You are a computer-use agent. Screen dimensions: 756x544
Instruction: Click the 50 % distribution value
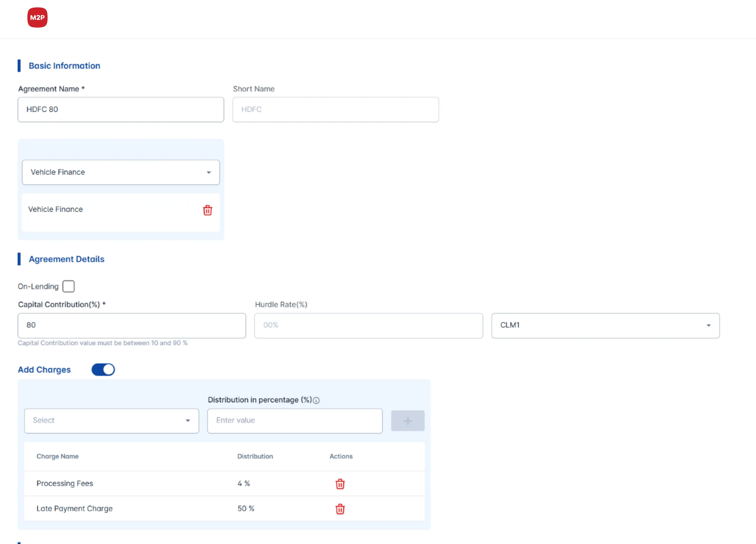point(246,508)
